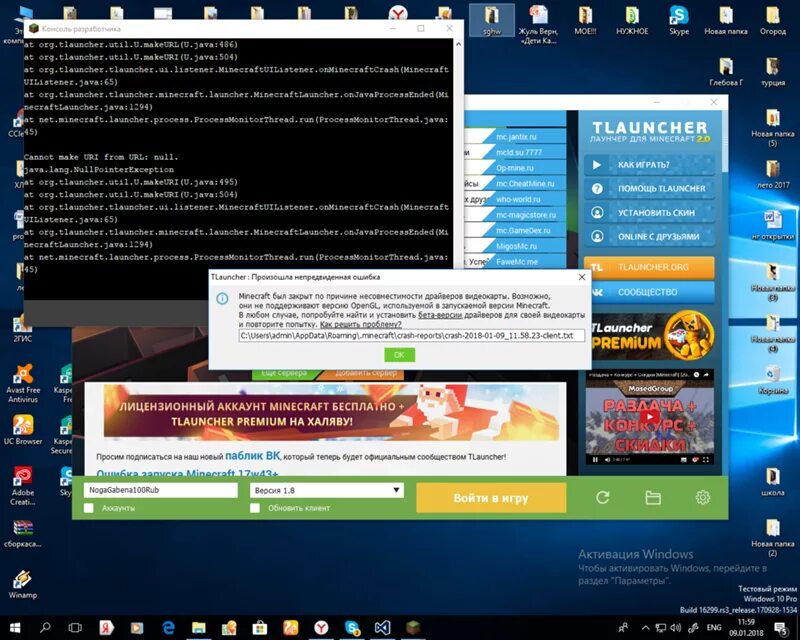Click the mute speaker icon on embedded video

click(607, 460)
